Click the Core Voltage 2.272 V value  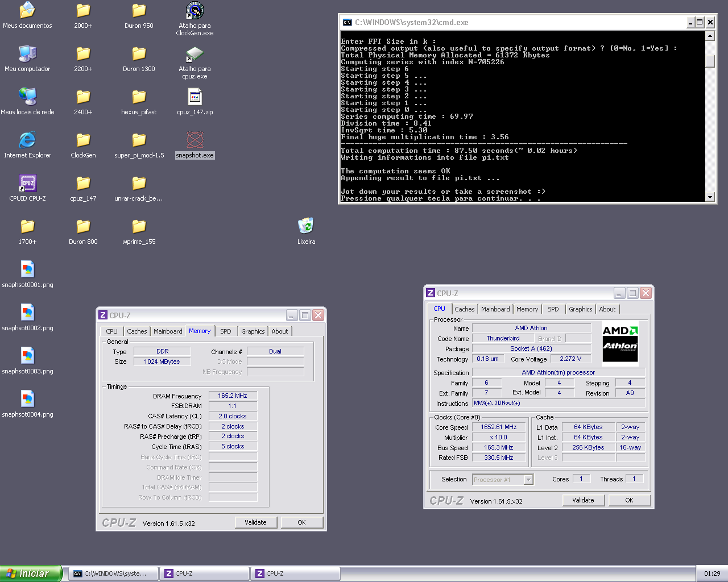click(x=570, y=359)
